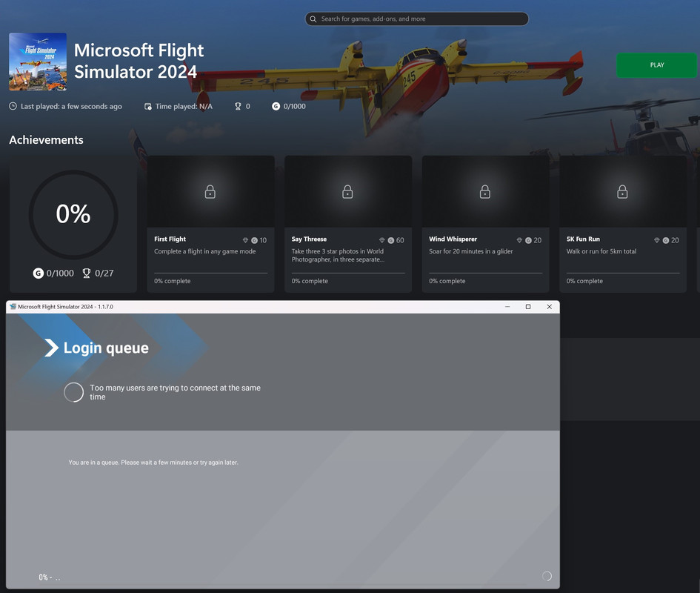Click the lock icon on First Flight card
The image size is (700, 593).
210,192
